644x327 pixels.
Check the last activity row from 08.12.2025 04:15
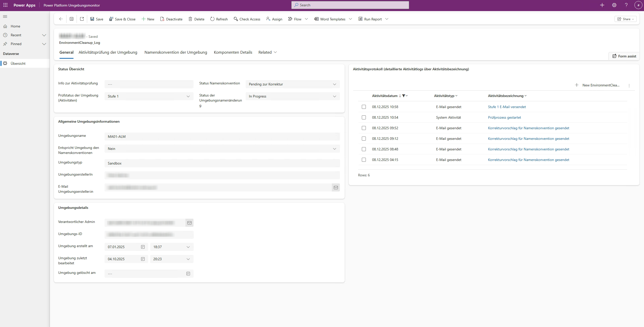(x=364, y=160)
